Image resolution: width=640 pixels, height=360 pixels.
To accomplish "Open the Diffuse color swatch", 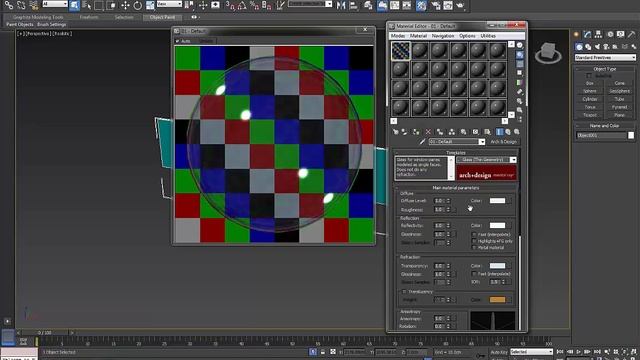I will pyautogui.click(x=497, y=201).
